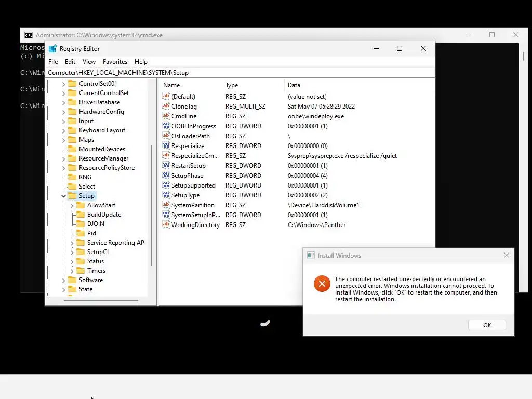
Task: Click the DJOIN folder icon
Action: [x=81, y=223]
